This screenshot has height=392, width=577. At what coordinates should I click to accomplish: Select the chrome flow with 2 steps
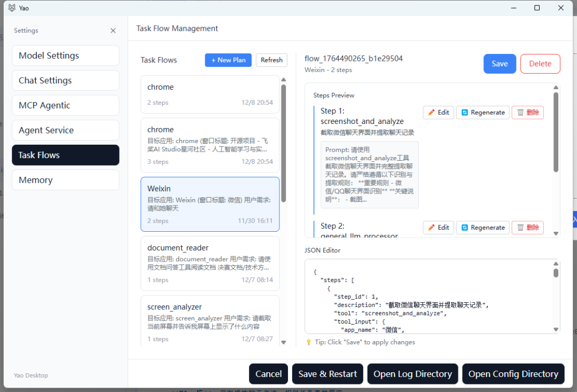[x=210, y=95]
